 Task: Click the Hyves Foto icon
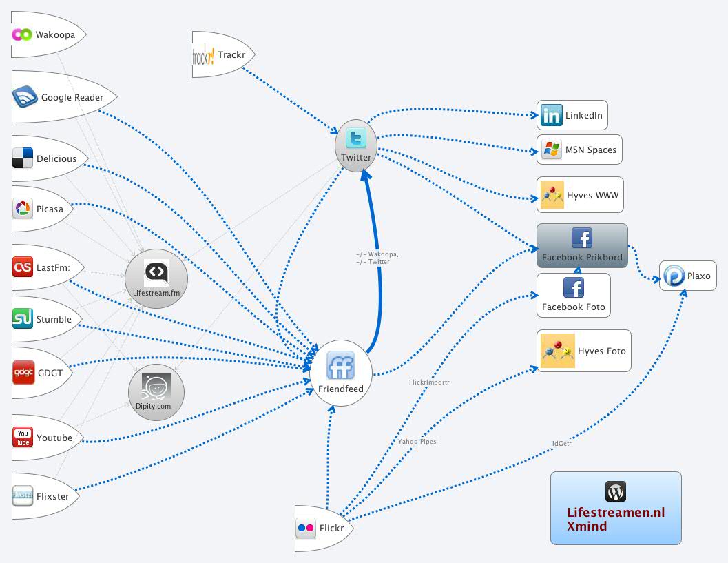(x=558, y=351)
